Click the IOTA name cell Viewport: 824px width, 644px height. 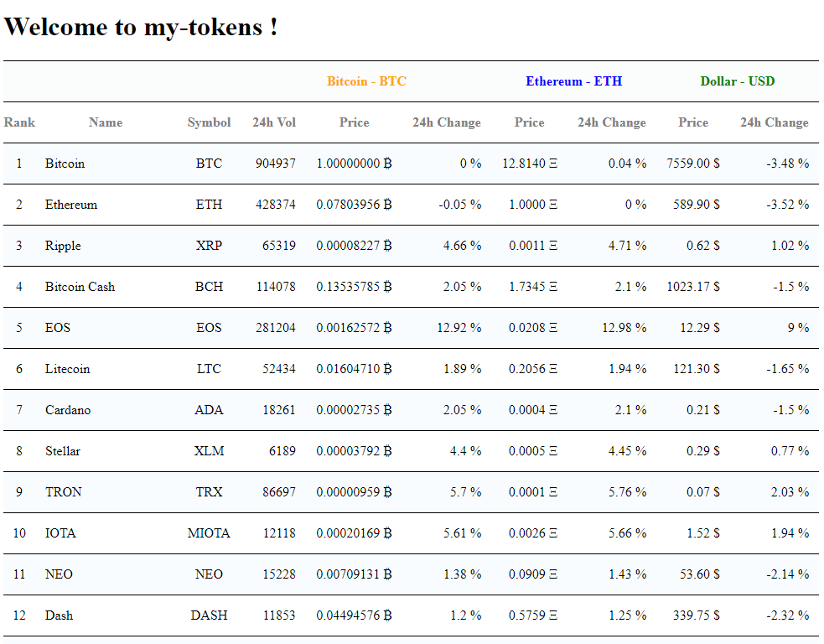(x=60, y=532)
